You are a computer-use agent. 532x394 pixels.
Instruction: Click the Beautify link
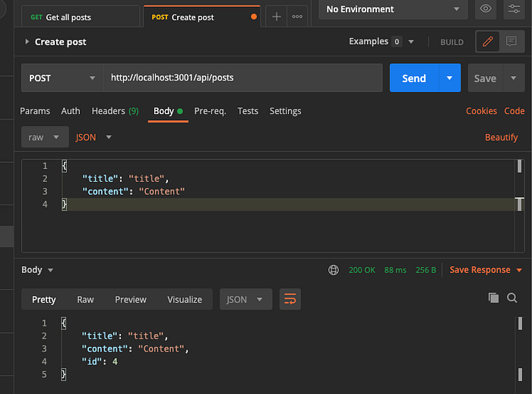[x=501, y=137]
